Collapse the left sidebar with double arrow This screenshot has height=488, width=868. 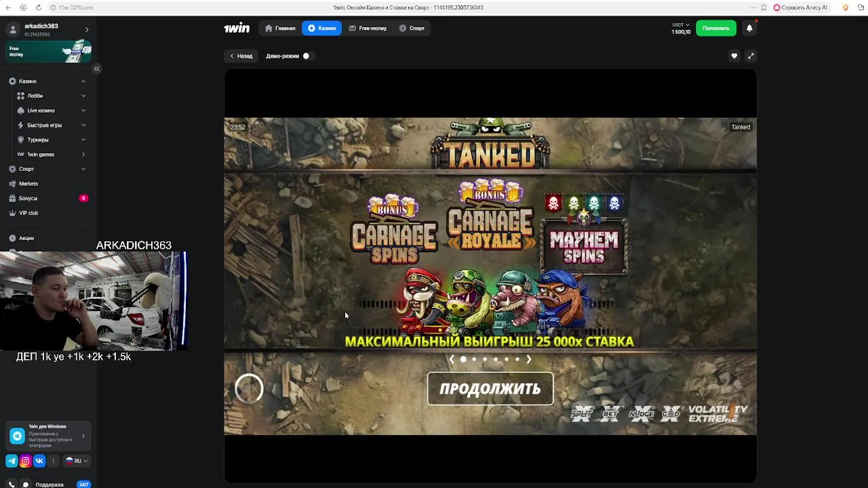[x=96, y=68]
